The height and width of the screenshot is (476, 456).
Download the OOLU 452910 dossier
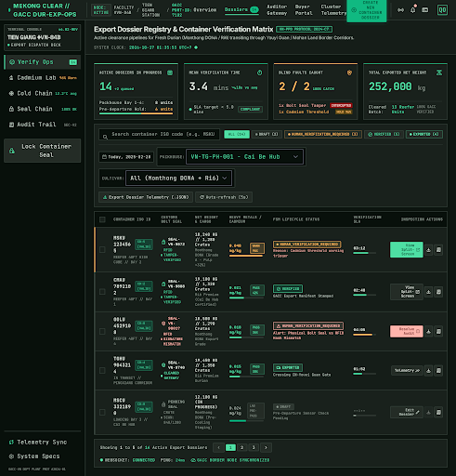click(428, 331)
